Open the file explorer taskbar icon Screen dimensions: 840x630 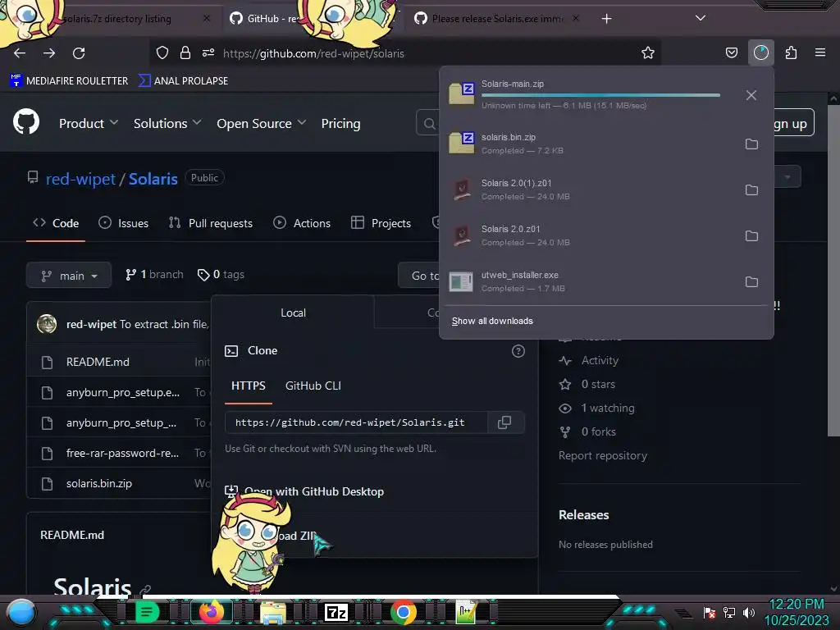click(x=273, y=612)
